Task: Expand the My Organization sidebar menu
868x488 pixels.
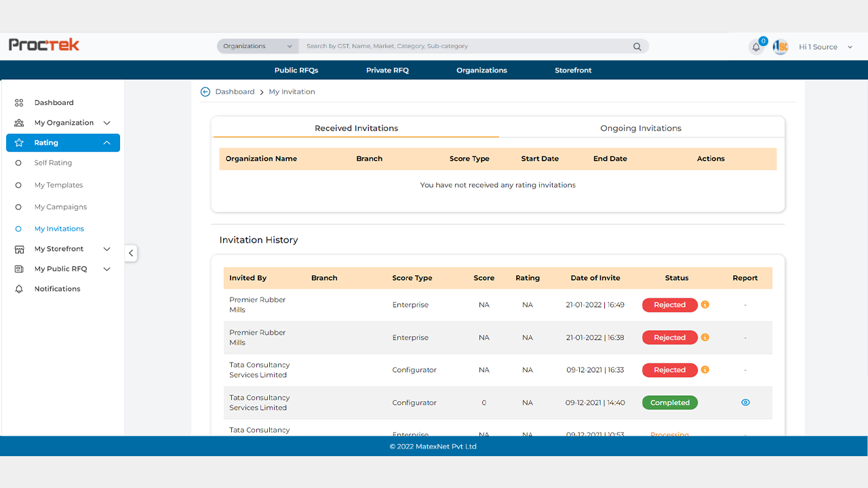Action: coord(64,123)
